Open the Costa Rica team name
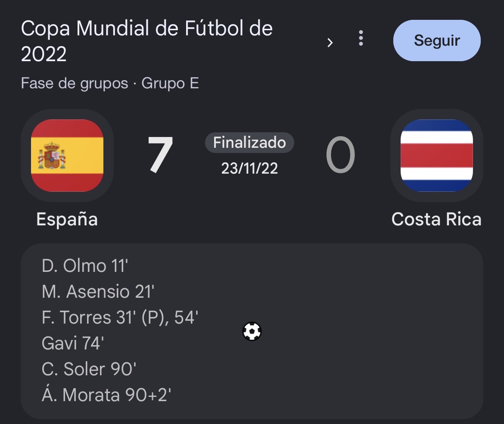Image resolution: width=504 pixels, height=424 pixels. [436, 220]
